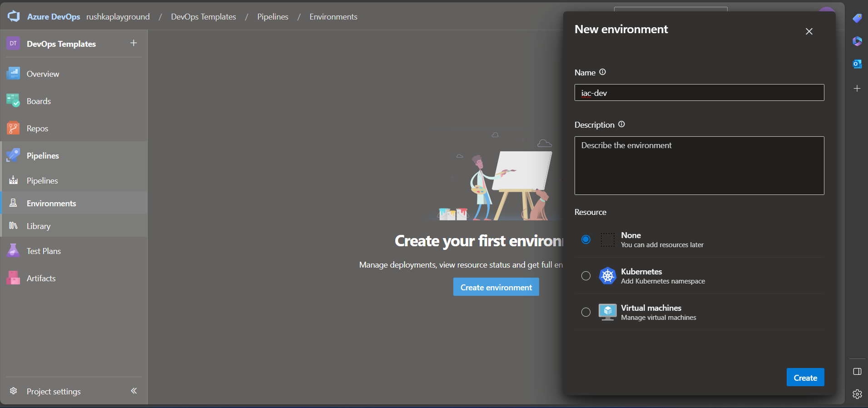The height and width of the screenshot is (408, 868).
Task: Click the 'Virtual machines' option label
Action: pos(651,308)
